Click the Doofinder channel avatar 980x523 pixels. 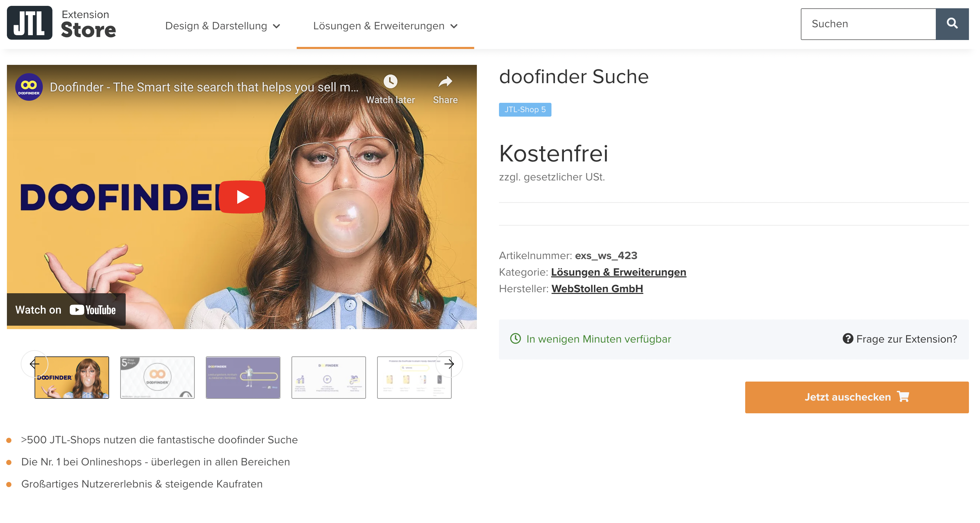pyautogui.click(x=29, y=87)
